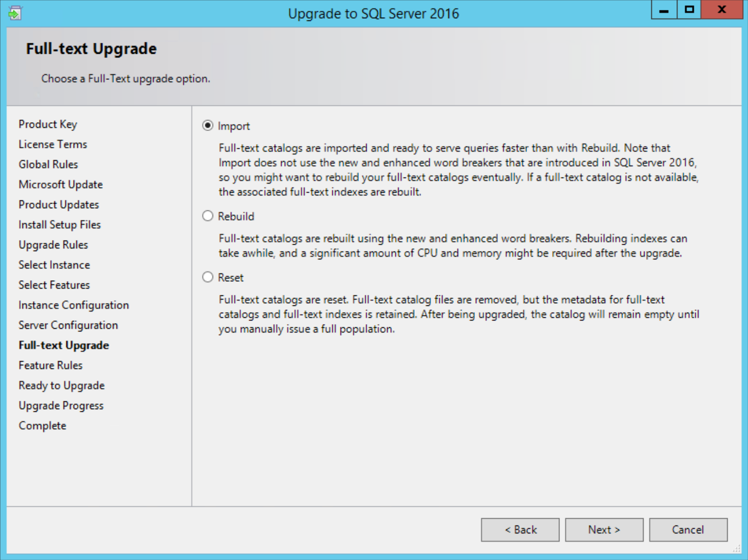Viewport: 748px width, 560px height.
Task: Click Server Configuration step
Action: click(68, 325)
